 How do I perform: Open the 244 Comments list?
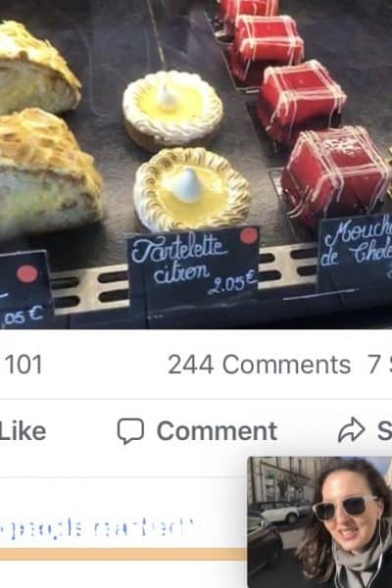click(259, 365)
